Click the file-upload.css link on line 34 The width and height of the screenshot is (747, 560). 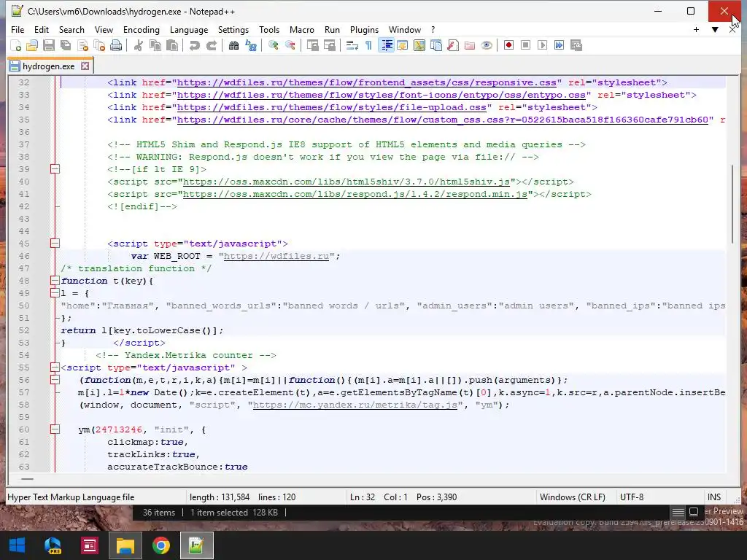332,107
